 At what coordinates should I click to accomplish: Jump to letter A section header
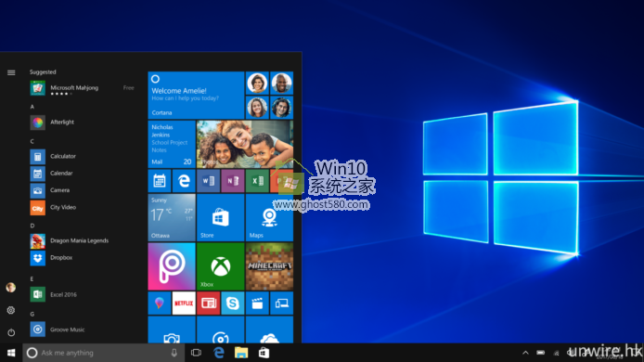[32, 107]
